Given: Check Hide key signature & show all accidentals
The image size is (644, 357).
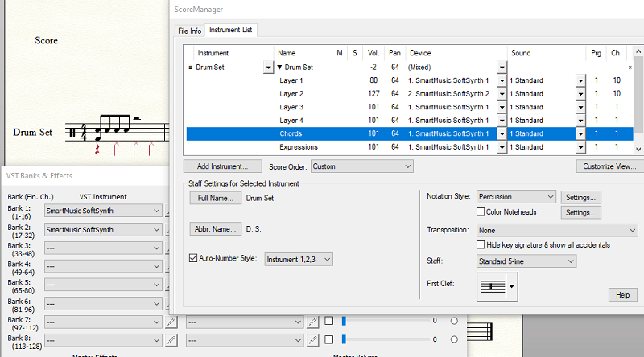Looking at the screenshot, I should pyautogui.click(x=481, y=244).
